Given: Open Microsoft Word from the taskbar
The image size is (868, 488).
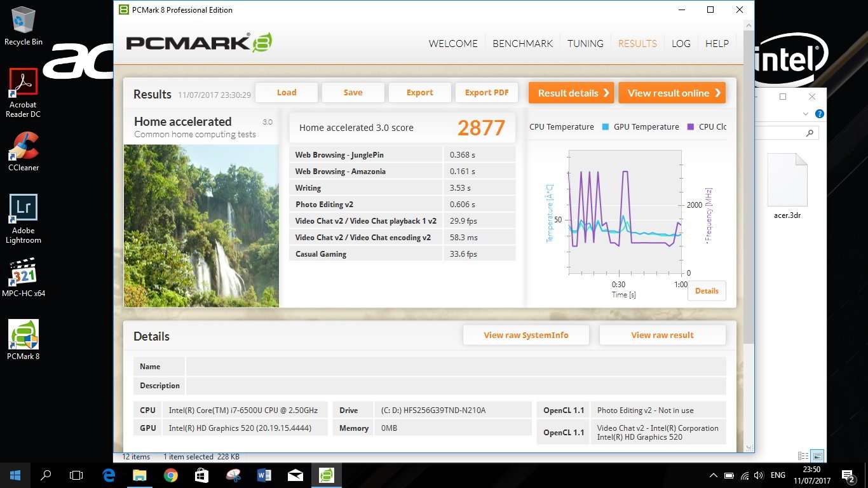Looking at the screenshot, I should coord(264,475).
